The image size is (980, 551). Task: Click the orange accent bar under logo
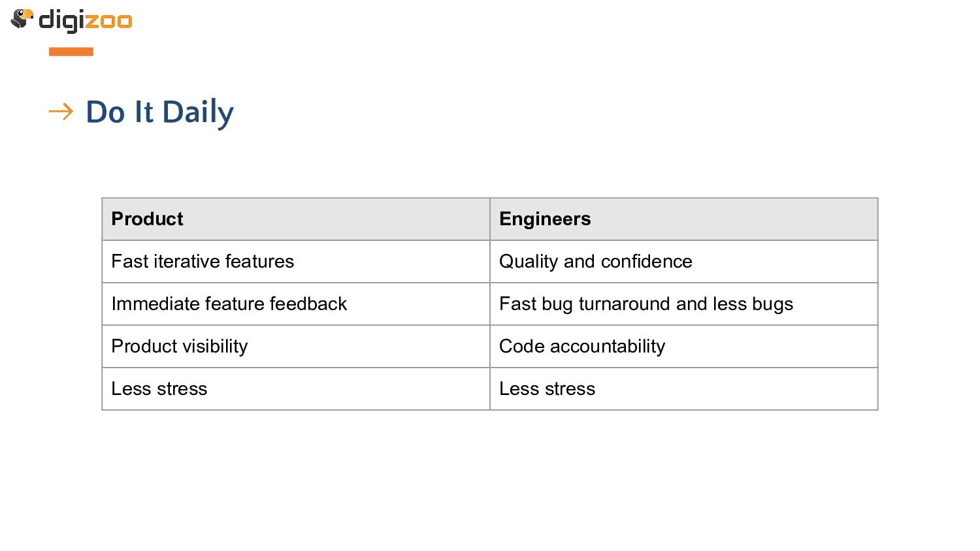[x=71, y=52]
